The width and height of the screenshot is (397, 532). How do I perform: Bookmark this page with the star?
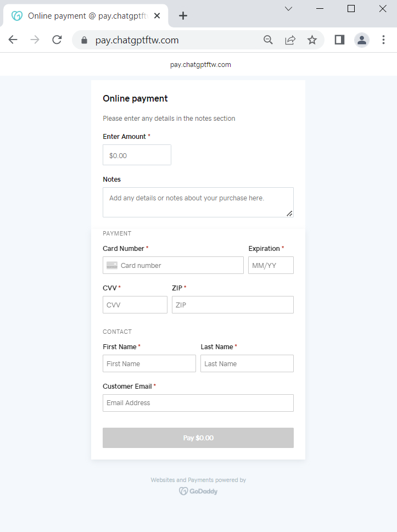[x=312, y=40]
